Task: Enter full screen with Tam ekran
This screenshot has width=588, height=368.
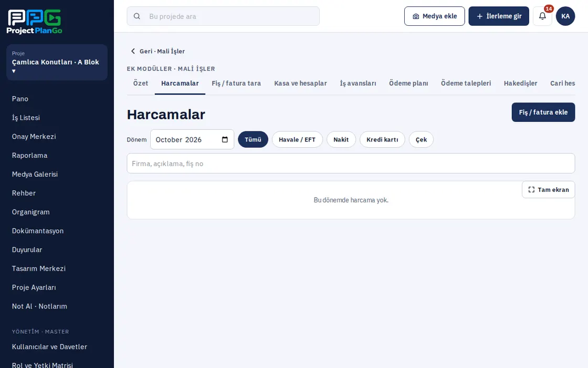Action: pyautogui.click(x=548, y=190)
